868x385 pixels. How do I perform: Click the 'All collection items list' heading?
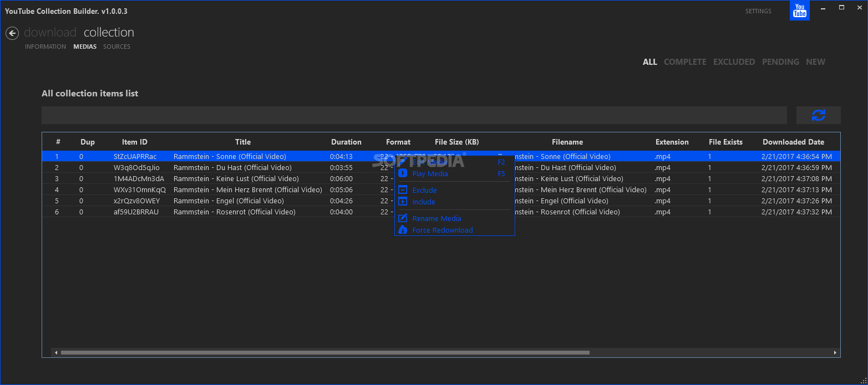[90, 94]
